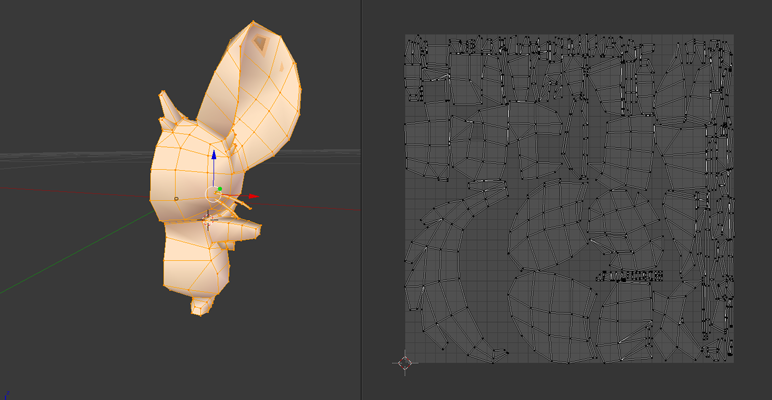Click the 2D cursor in the UV editor
Screen dimensions: 772x400
405,363
